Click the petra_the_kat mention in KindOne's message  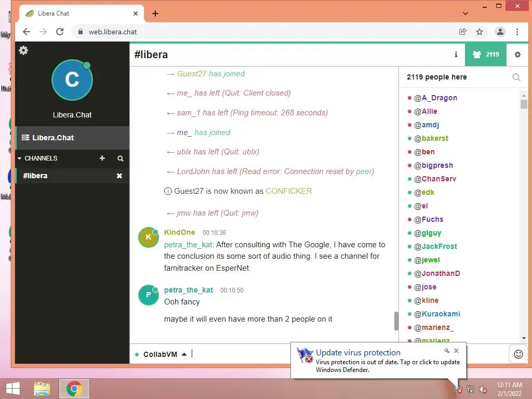[x=188, y=245]
